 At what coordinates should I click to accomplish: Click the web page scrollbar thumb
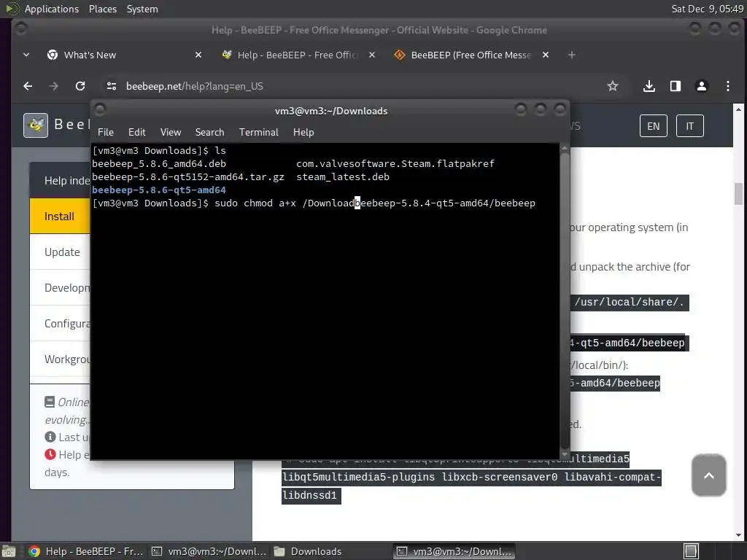click(738, 194)
